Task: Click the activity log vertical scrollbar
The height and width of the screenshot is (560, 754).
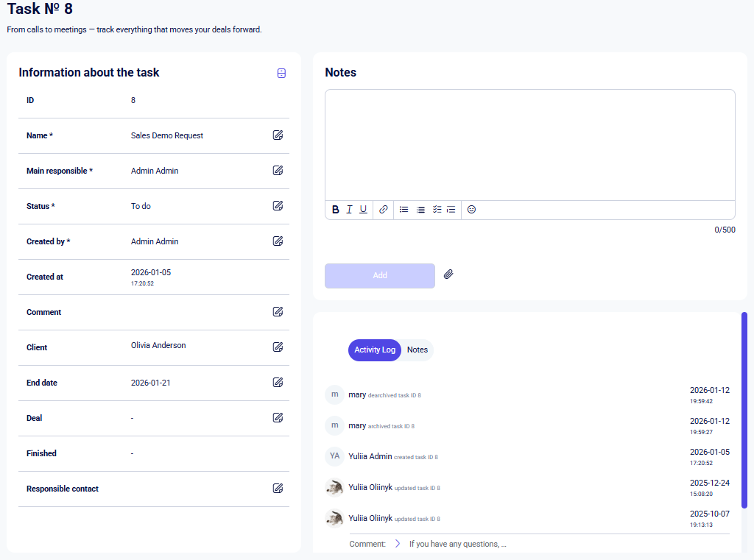Action: click(x=744, y=410)
